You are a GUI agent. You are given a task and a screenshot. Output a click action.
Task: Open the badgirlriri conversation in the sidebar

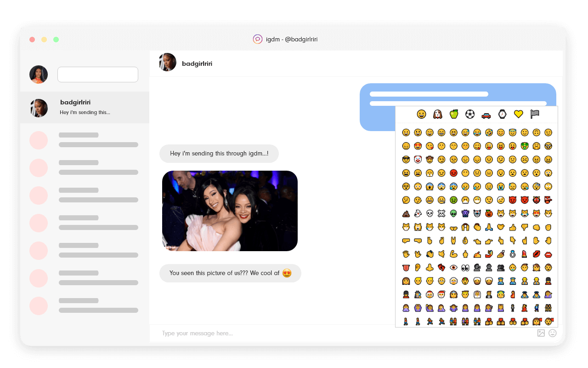click(85, 108)
